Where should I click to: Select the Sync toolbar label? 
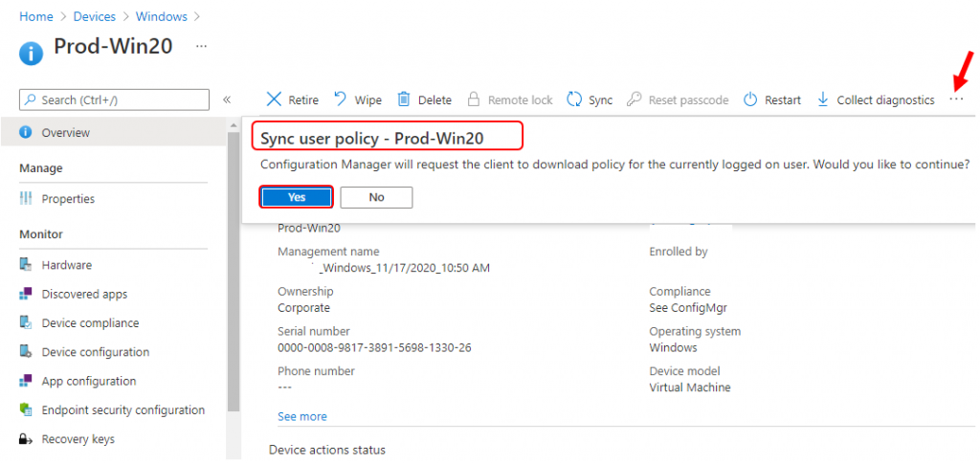(601, 99)
